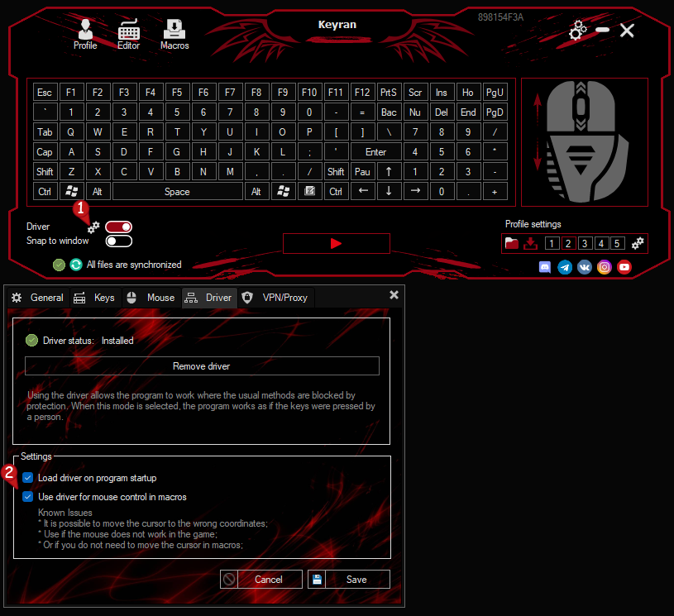Select the Bac key

tap(389, 112)
